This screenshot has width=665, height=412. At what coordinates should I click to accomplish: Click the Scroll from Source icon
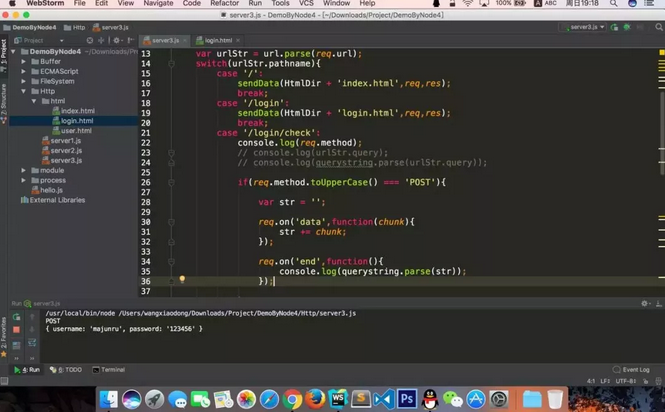[89, 40]
